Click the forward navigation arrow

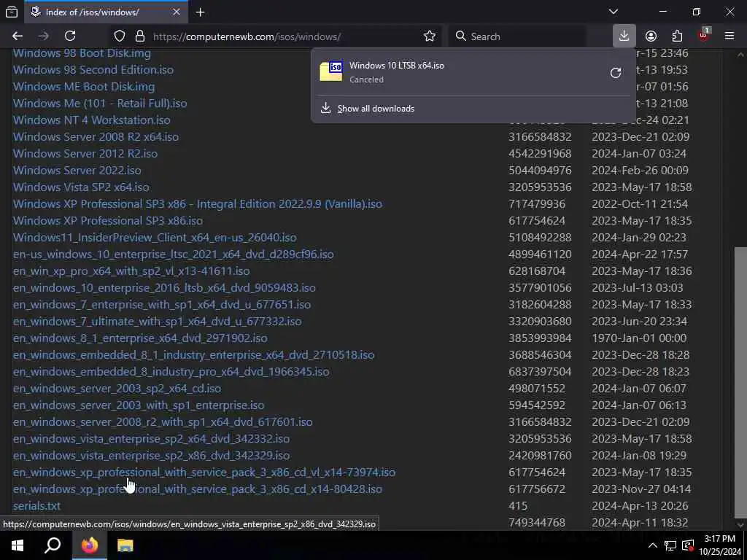tap(44, 36)
